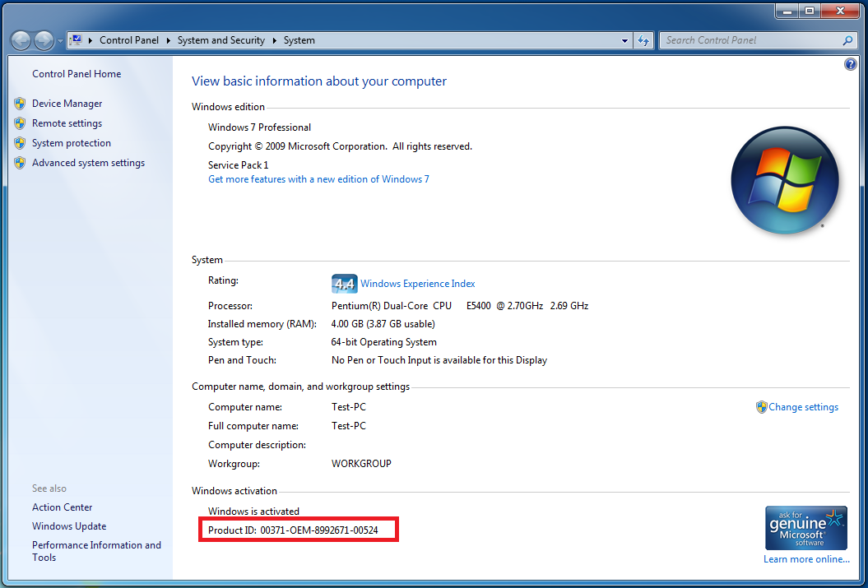Screen dimensions: 868x588
Task: Click the shield icon beside Change settings
Action: [762, 407]
